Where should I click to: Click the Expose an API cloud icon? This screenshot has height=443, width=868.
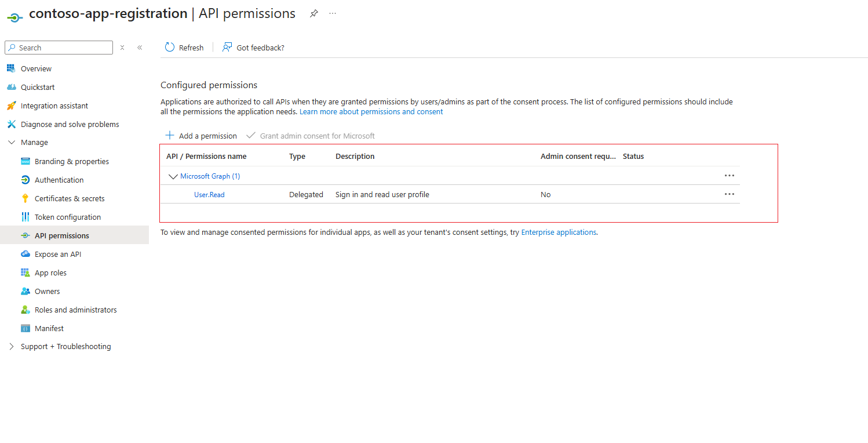25,254
